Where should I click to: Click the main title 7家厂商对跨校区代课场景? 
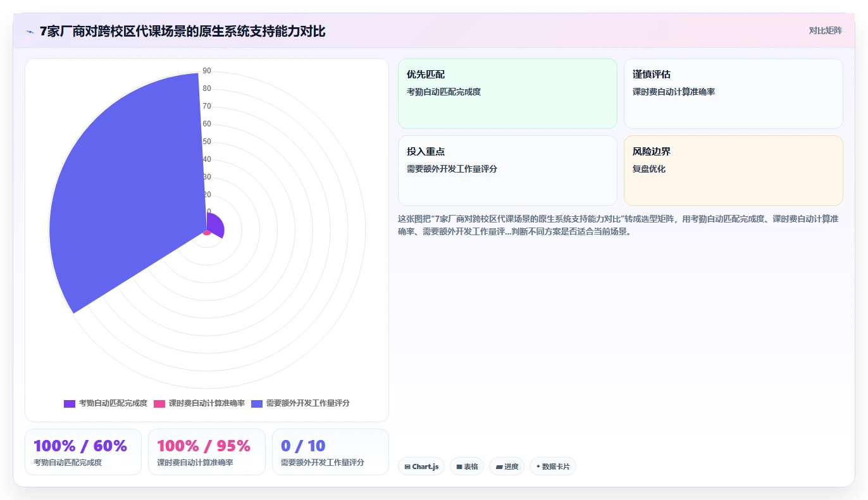click(182, 31)
